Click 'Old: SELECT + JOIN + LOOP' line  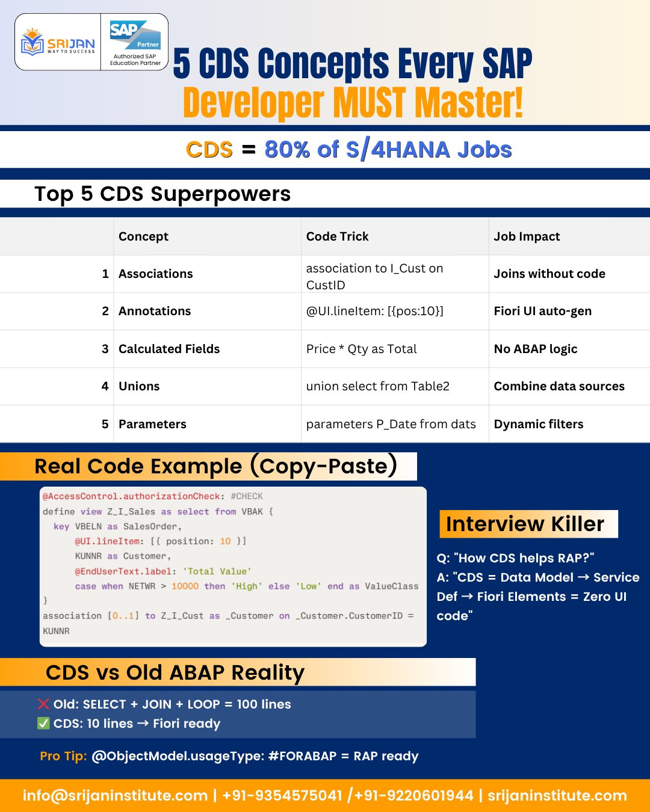tap(172, 704)
